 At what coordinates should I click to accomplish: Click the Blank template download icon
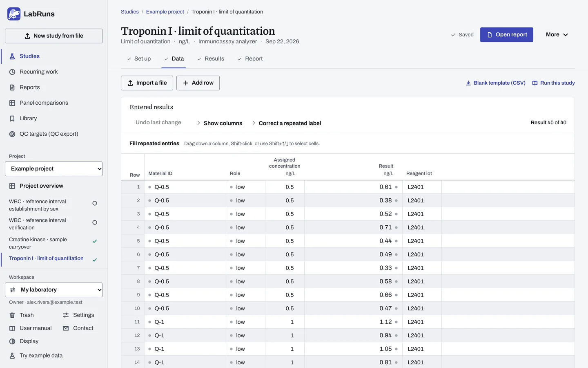tap(468, 83)
